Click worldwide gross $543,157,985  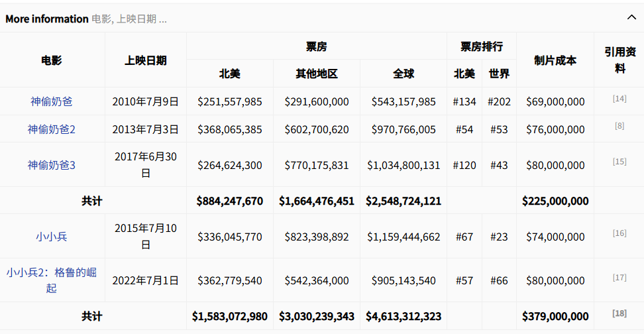click(x=403, y=102)
